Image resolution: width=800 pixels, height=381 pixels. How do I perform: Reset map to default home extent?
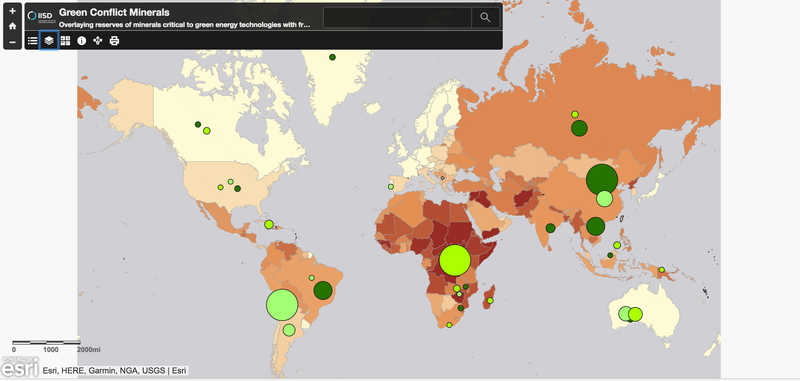tap(12, 26)
